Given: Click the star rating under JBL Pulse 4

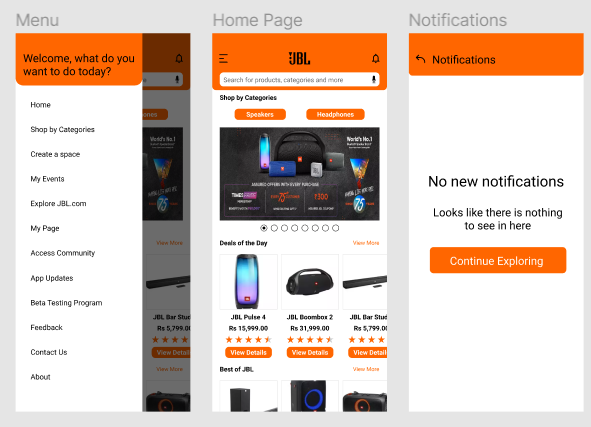Looking at the screenshot, I should pyautogui.click(x=248, y=340).
